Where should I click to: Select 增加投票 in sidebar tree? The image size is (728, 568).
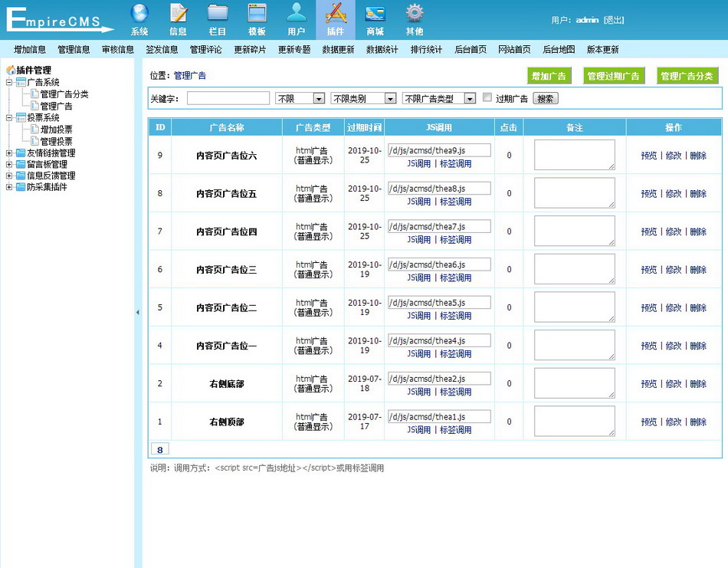56,130
